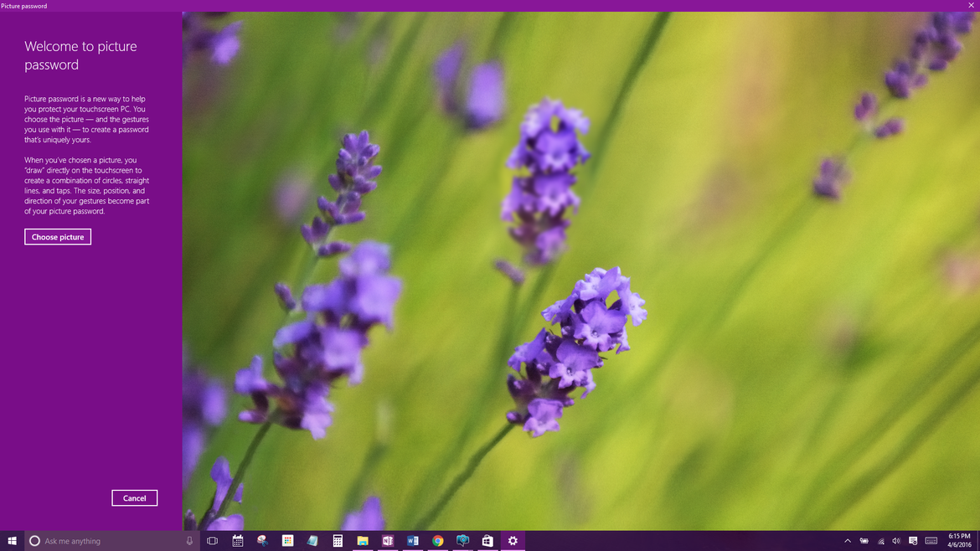980x551 pixels.
Task: Check Wi-Fi status in system tray
Action: click(x=880, y=541)
